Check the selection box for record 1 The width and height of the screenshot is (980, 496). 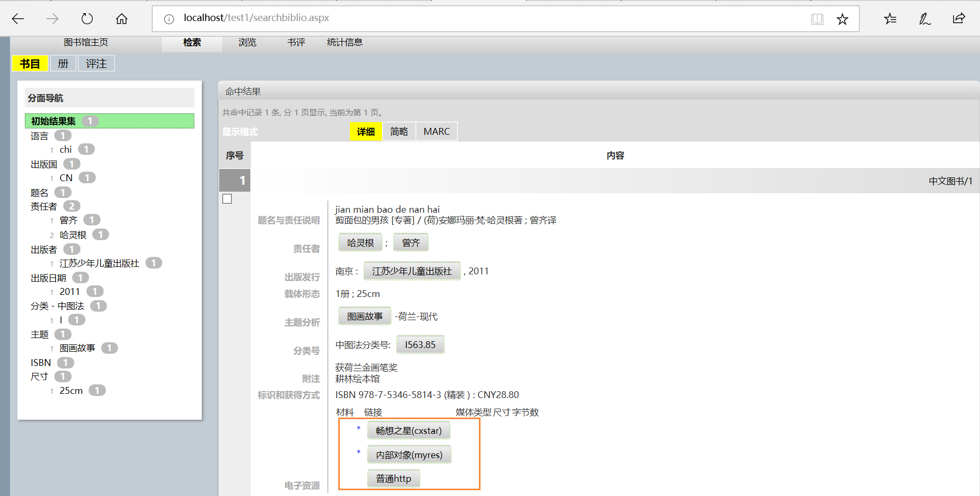(x=227, y=199)
